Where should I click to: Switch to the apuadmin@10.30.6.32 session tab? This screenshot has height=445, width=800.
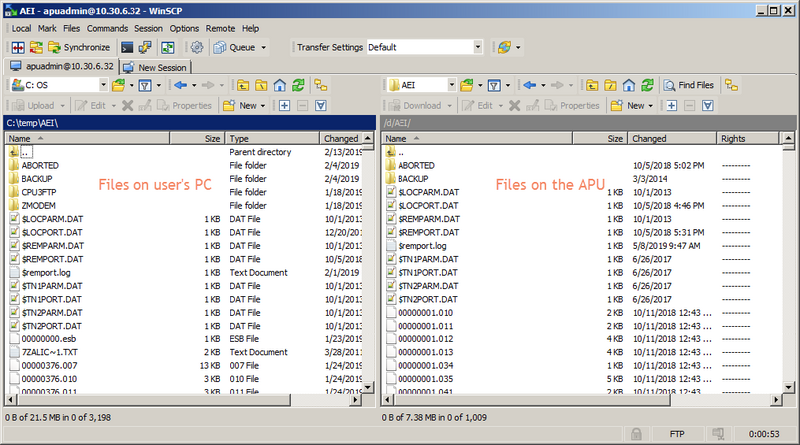point(62,66)
